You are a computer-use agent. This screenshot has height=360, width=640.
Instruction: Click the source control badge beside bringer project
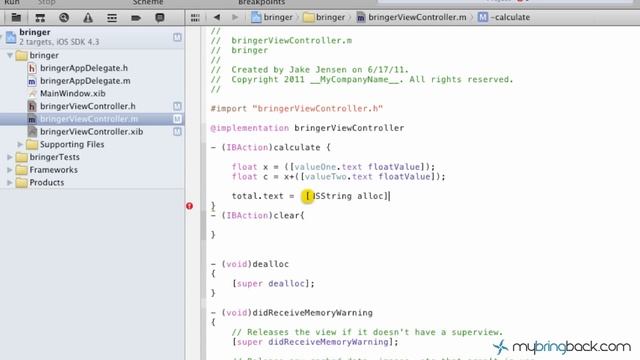point(177,37)
